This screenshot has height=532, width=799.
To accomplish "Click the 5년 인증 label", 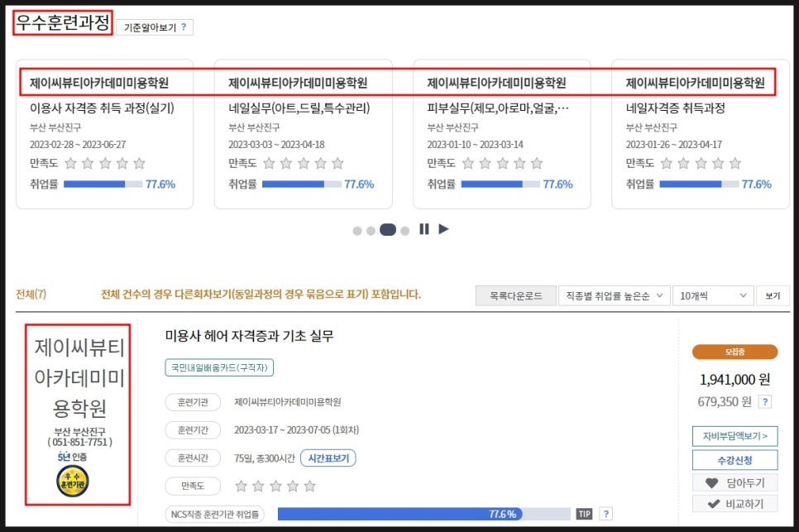I will (x=72, y=457).
